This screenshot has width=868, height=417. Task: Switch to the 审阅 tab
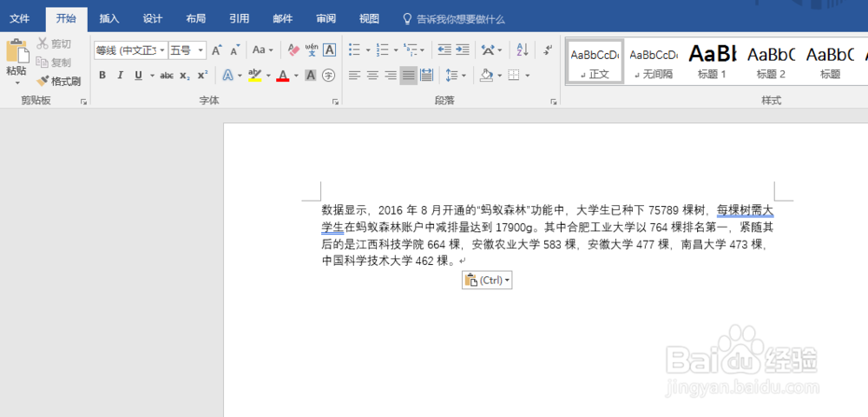click(325, 19)
